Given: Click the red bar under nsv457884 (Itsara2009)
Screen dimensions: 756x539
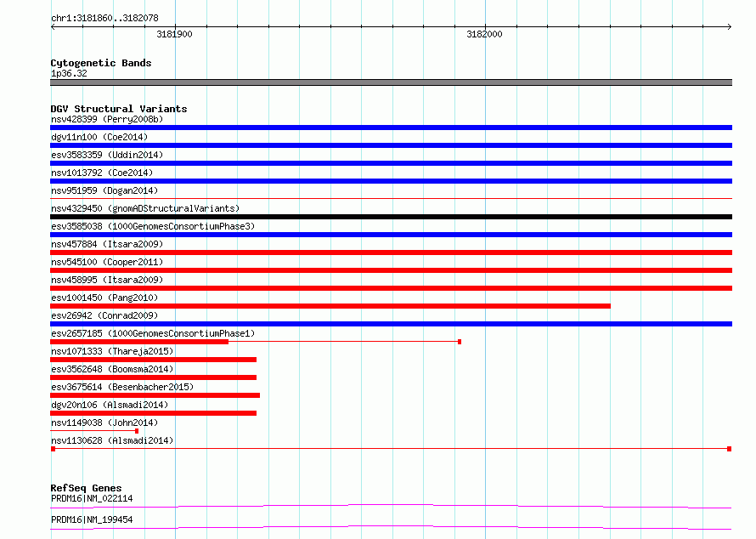Looking at the screenshot, I should 391,252.
